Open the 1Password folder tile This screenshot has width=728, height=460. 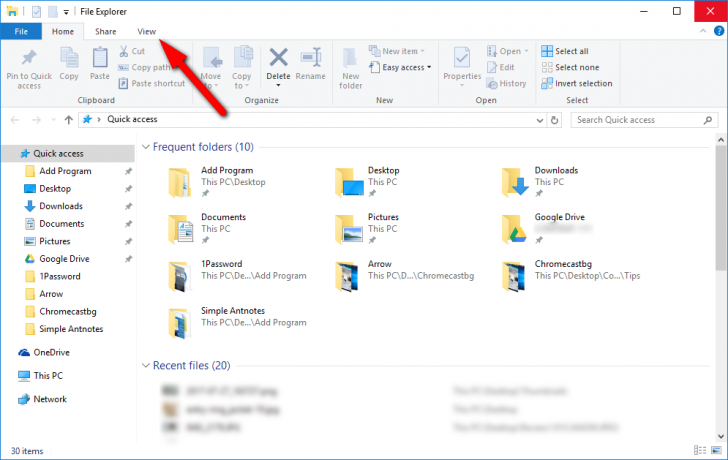pyautogui.click(x=238, y=276)
